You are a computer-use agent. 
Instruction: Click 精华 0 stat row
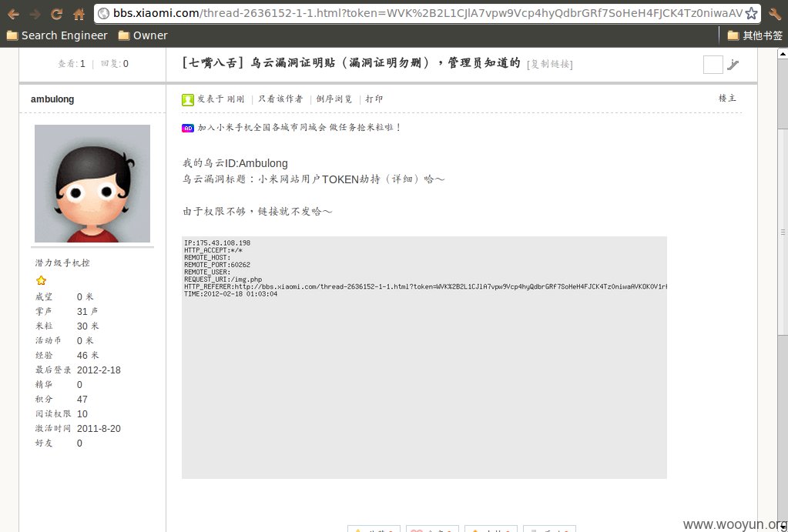59,385
